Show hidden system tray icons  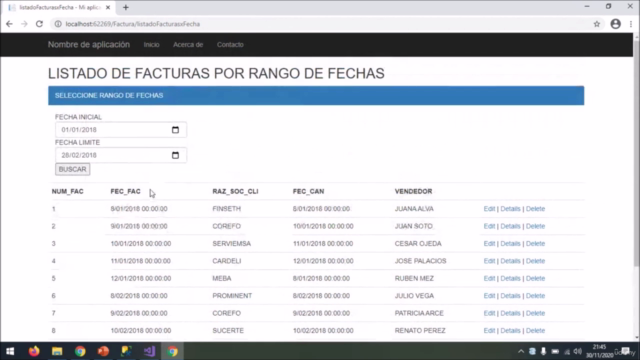pyautogui.click(x=521, y=351)
